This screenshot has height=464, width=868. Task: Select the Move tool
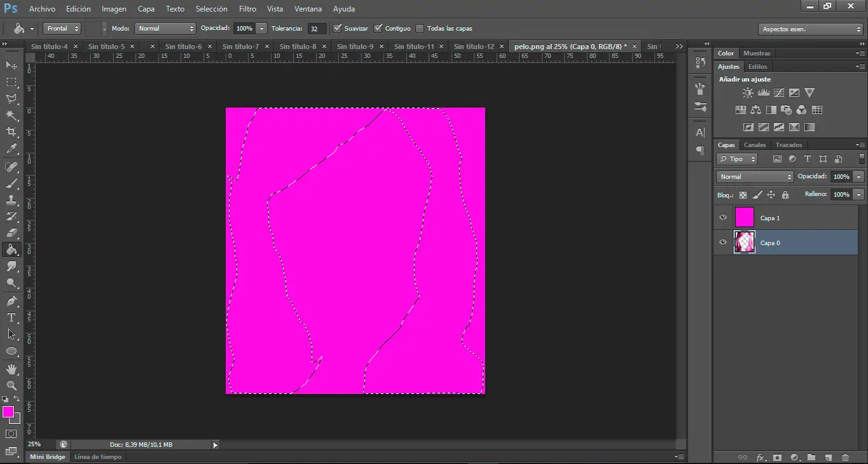click(x=11, y=65)
